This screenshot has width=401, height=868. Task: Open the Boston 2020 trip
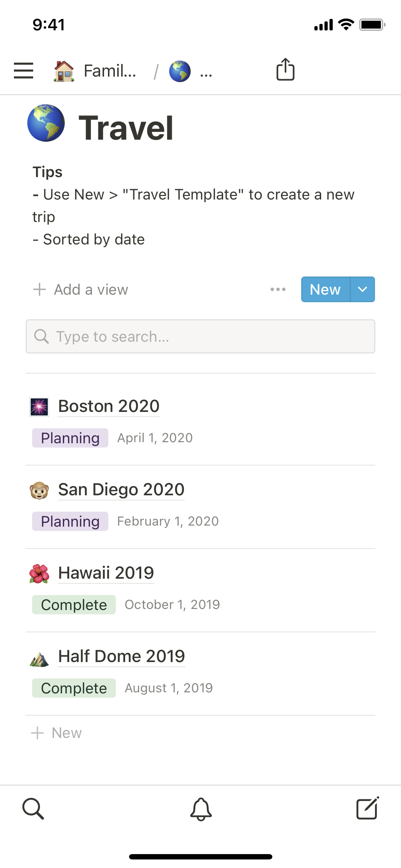109,406
